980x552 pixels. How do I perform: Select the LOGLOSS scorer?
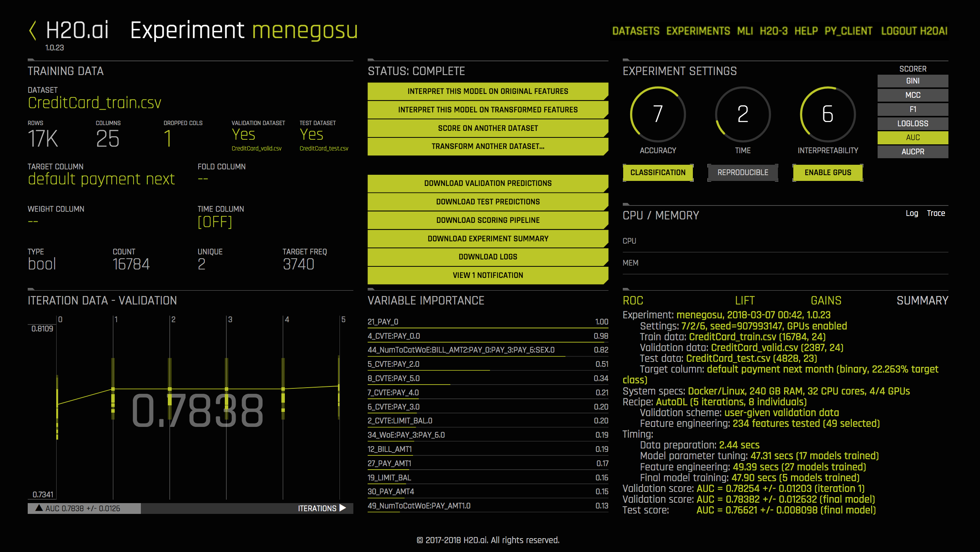[x=912, y=124]
